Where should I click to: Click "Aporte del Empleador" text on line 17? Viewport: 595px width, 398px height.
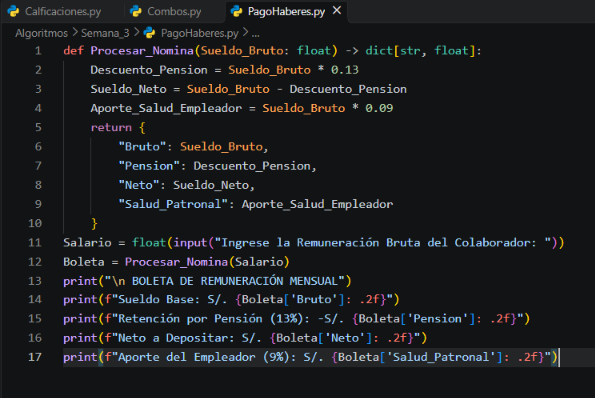click(x=187, y=357)
